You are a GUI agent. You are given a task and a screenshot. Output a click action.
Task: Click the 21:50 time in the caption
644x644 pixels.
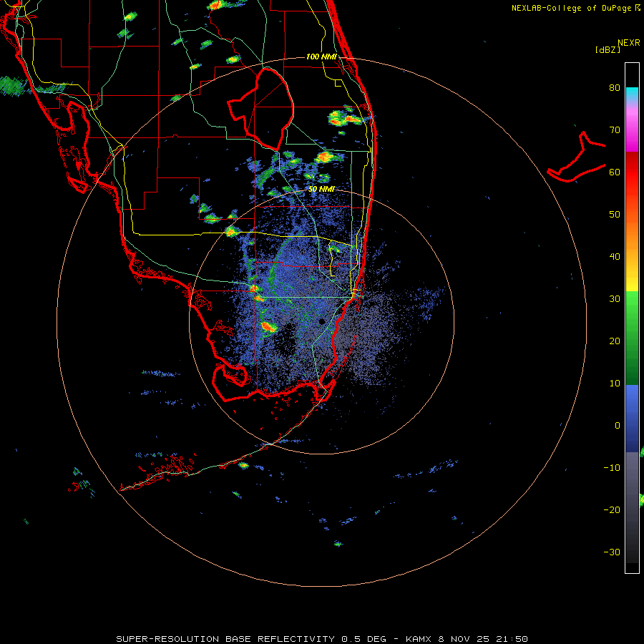[x=512, y=639]
